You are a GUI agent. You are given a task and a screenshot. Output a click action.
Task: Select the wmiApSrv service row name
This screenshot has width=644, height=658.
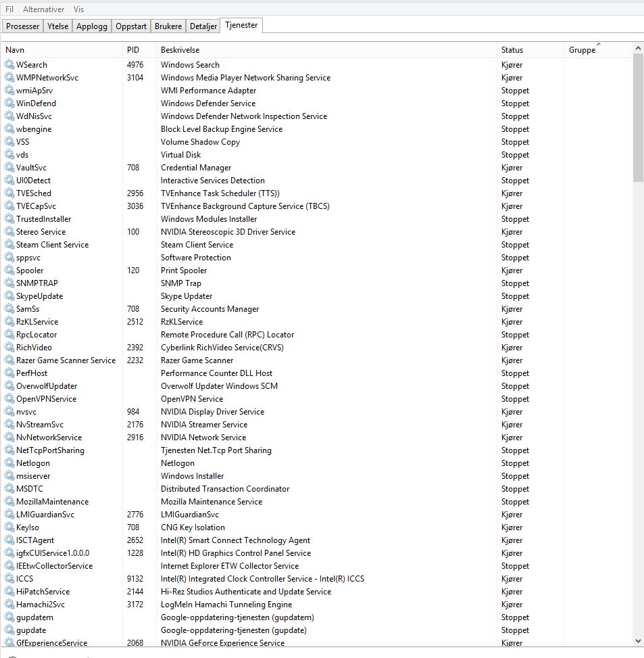pyautogui.click(x=34, y=90)
